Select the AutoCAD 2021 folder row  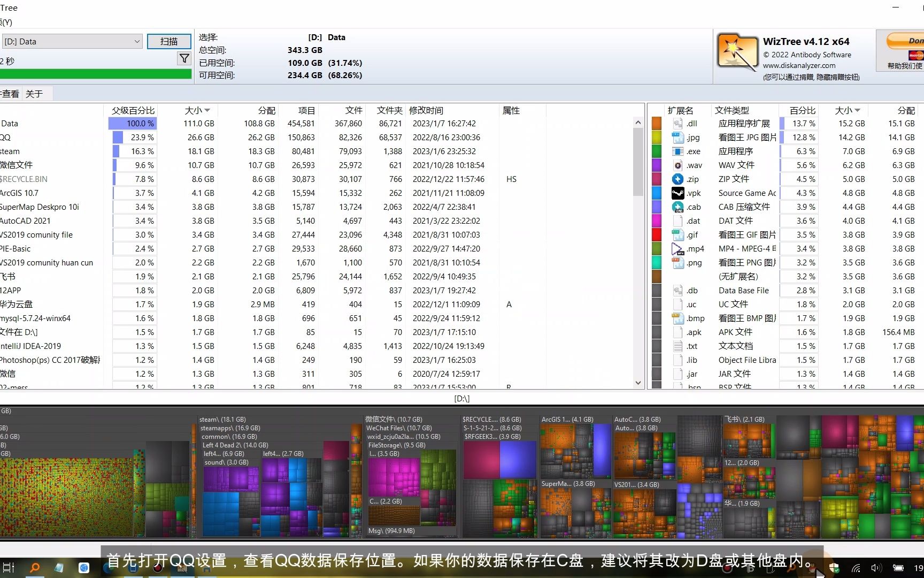[315, 221]
